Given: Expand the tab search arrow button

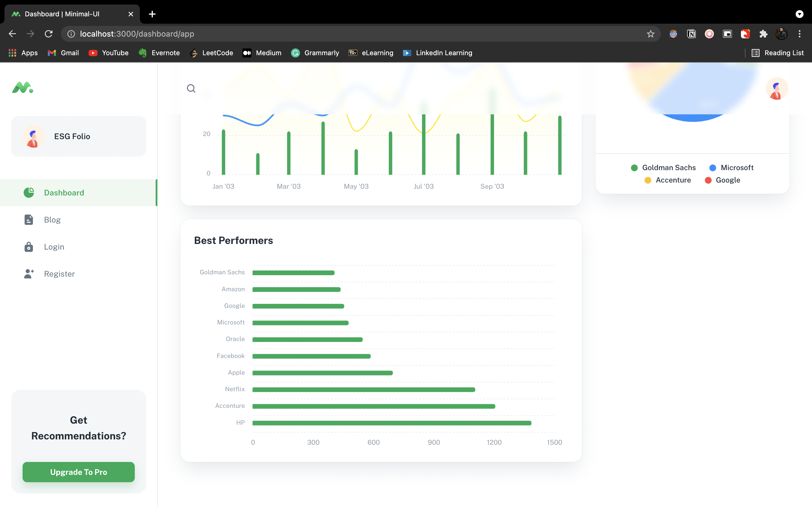Looking at the screenshot, I should [x=799, y=14].
